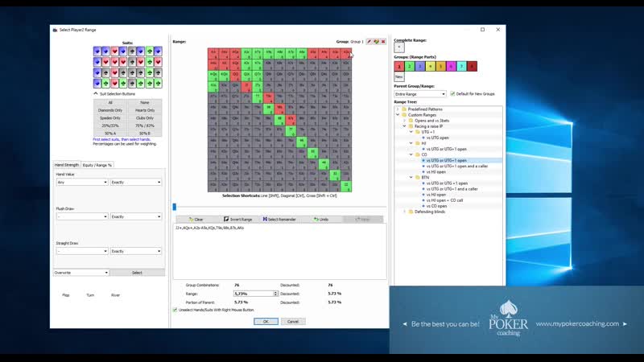Select 'vs UTG or UTG+1 open and a caller'
644x362 pixels.
(457, 167)
